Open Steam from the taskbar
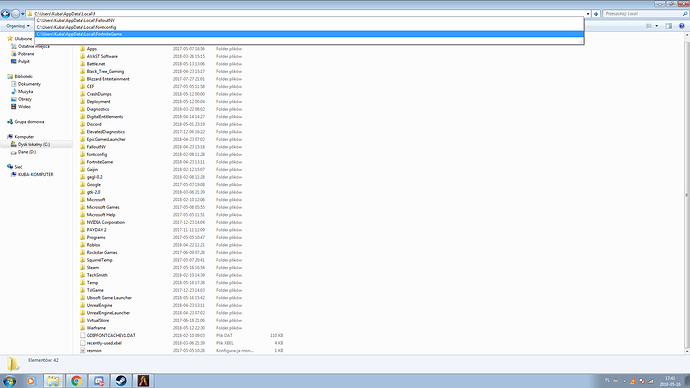The height and width of the screenshot is (388, 690). 121,381
